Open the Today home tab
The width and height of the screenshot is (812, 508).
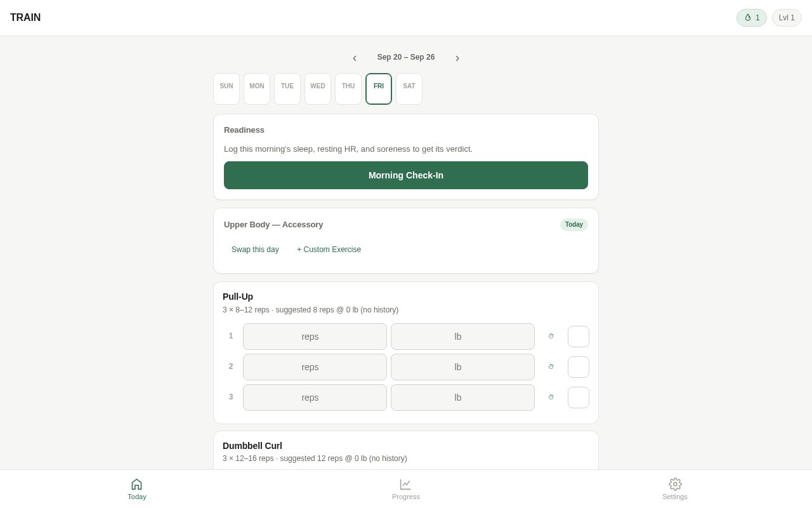pyautogui.click(x=137, y=489)
